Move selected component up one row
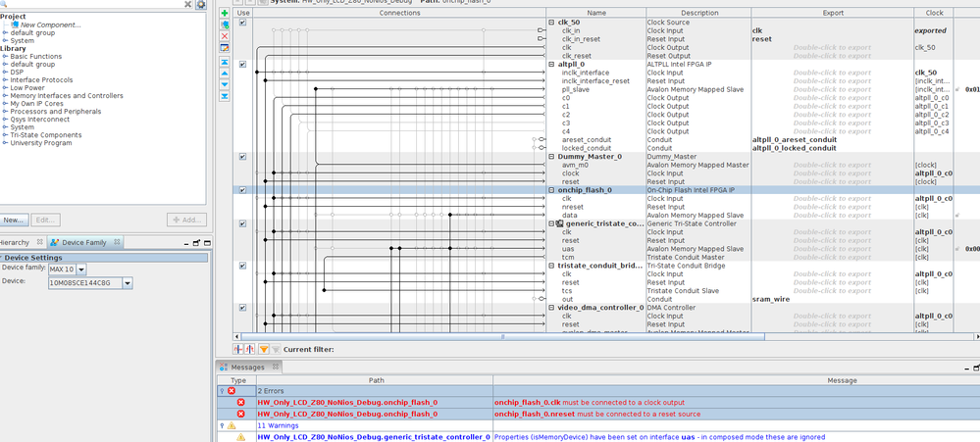 (x=225, y=74)
